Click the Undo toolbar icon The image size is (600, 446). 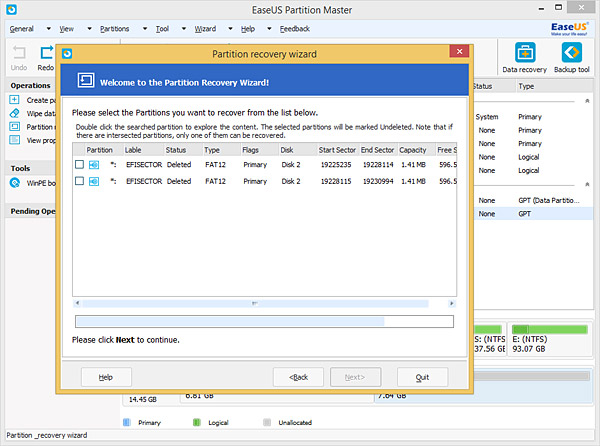(x=19, y=52)
